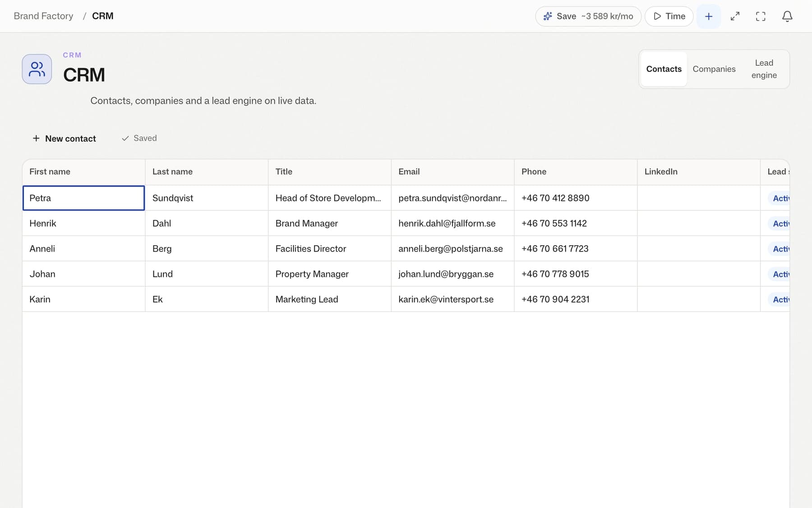Click Karin's empty LinkedIn cell
The width and height of the screenshot is (812, 508).
click(699, 299)
